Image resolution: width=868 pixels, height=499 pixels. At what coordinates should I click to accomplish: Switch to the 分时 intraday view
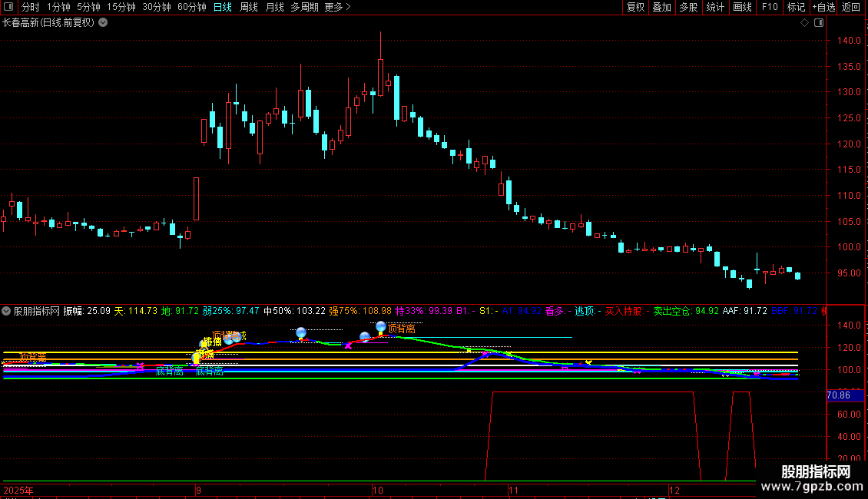tap(30, 8)
